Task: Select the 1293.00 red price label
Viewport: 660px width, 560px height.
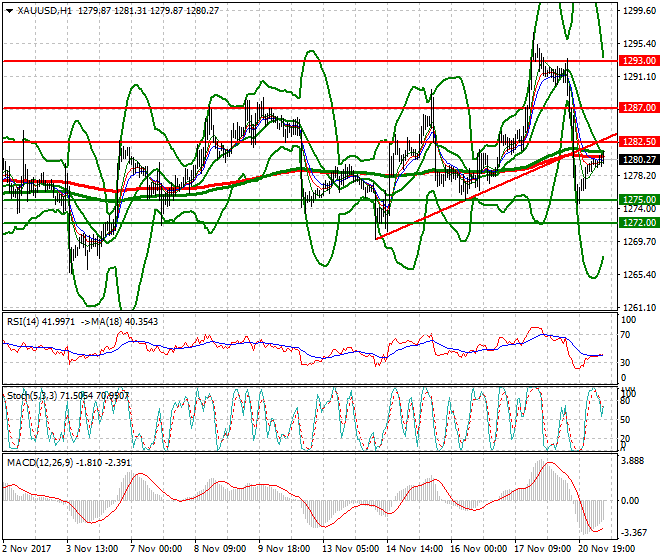Action: 639,61
